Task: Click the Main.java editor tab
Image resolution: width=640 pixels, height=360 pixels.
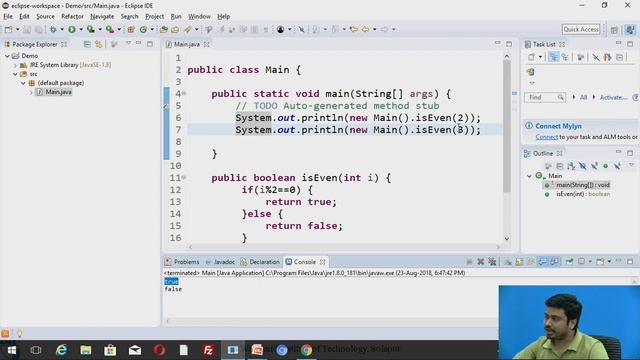Action: (x=187, y=44)
